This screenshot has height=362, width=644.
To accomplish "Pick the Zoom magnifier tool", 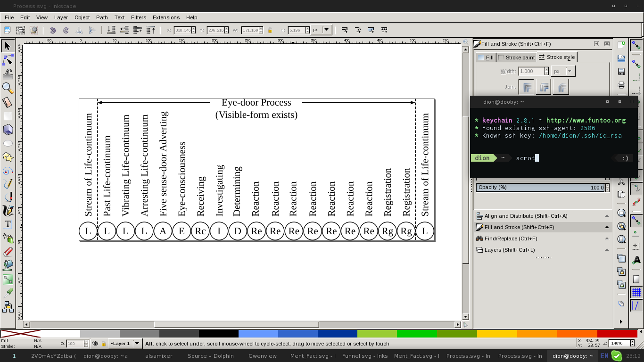I will point(8,88).
